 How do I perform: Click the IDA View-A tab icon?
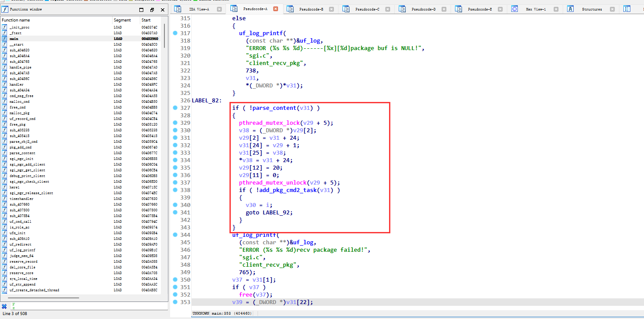coord(178,9)
